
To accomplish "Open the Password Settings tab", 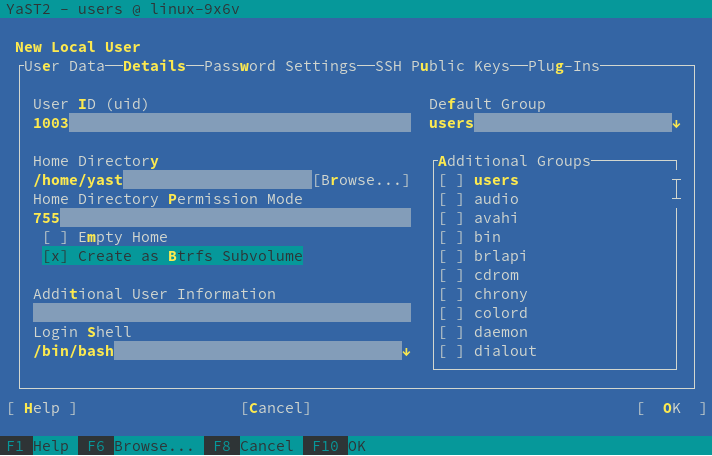I will [x=280, y=66].
